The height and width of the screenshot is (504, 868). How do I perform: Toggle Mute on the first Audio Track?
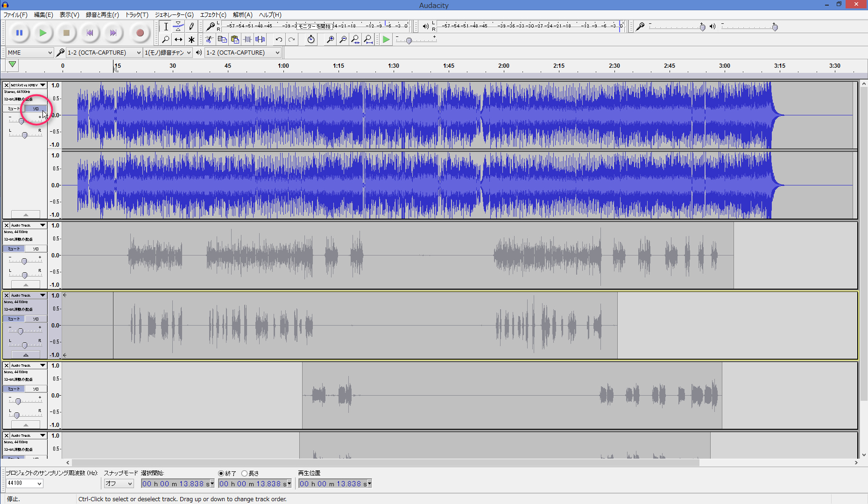pos(14,248)
